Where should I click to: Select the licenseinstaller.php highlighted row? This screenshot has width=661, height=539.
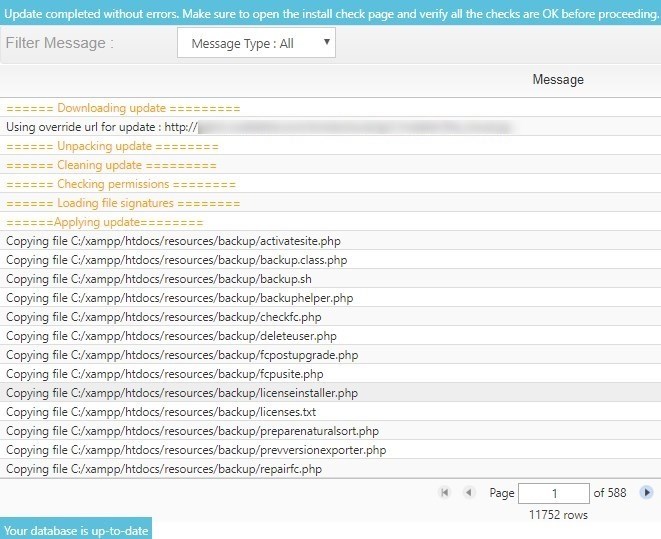(x=181, y=393)
